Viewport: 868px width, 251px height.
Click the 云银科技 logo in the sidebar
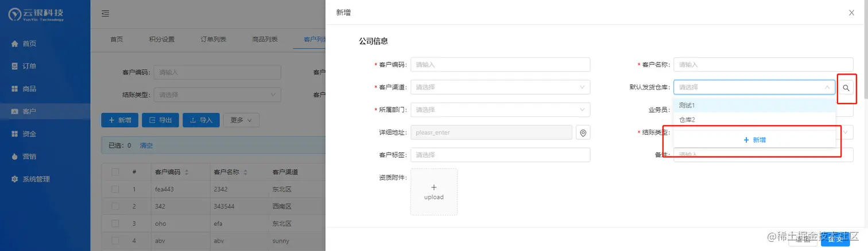coord(36,14)
